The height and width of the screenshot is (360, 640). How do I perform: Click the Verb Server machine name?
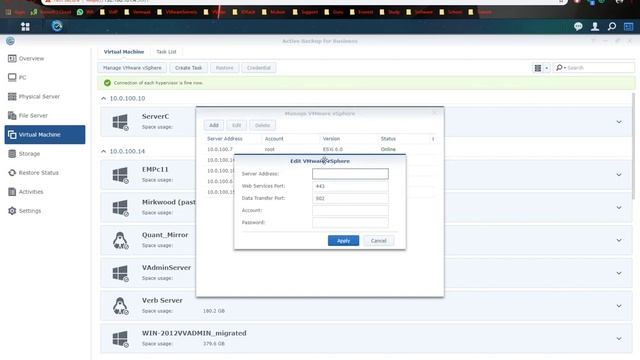(x=162, y=300)
